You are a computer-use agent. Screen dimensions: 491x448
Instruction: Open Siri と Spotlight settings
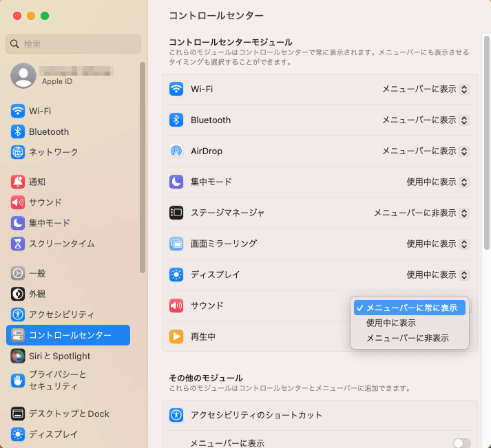(x=68, y=356)
